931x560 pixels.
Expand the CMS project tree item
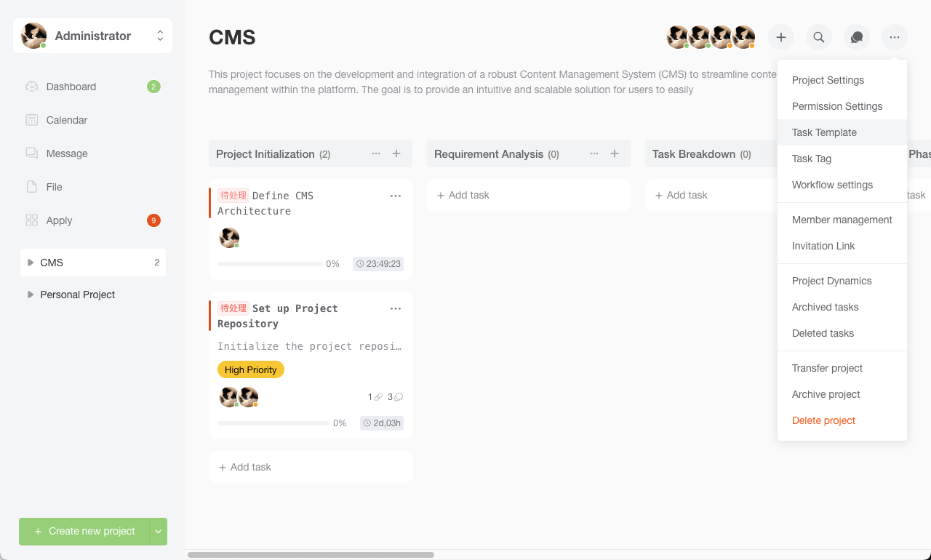pos(31,263)
